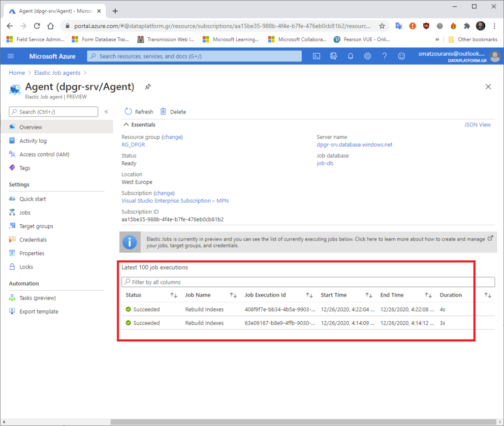Open dpgr-srv.database.windows.net server link
The image size is (504, 426).
coord(354,145)
